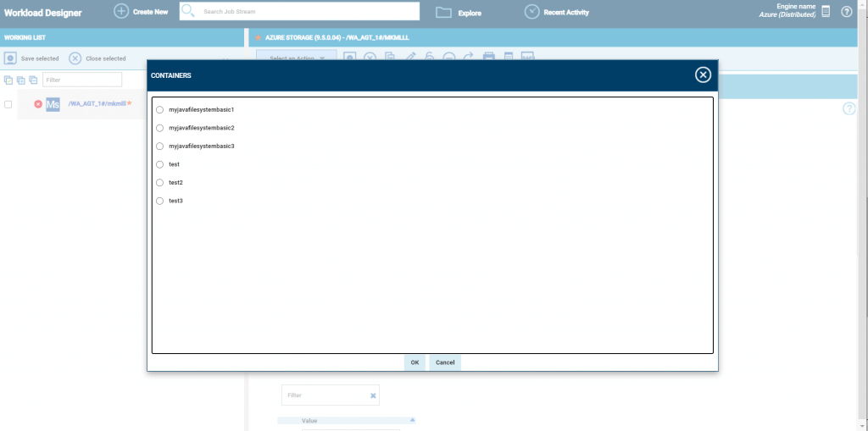
Task: Click the redo arrow toolbar icon
Action: [x=468, y=57]
